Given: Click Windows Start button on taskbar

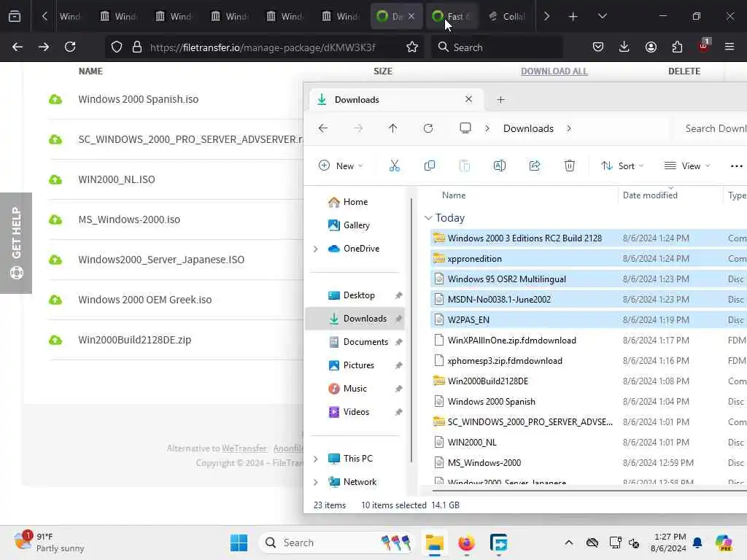Looking at the screenshot, I should coord(239,542).
